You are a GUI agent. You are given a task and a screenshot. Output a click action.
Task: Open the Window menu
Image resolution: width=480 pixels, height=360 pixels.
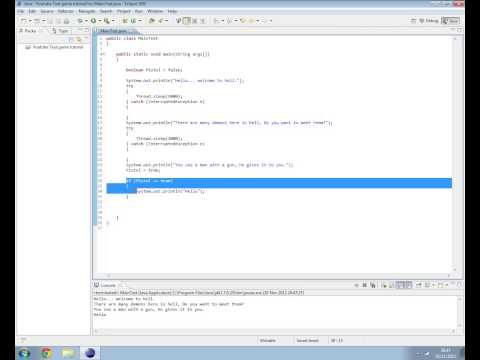(x=155, y=11)
